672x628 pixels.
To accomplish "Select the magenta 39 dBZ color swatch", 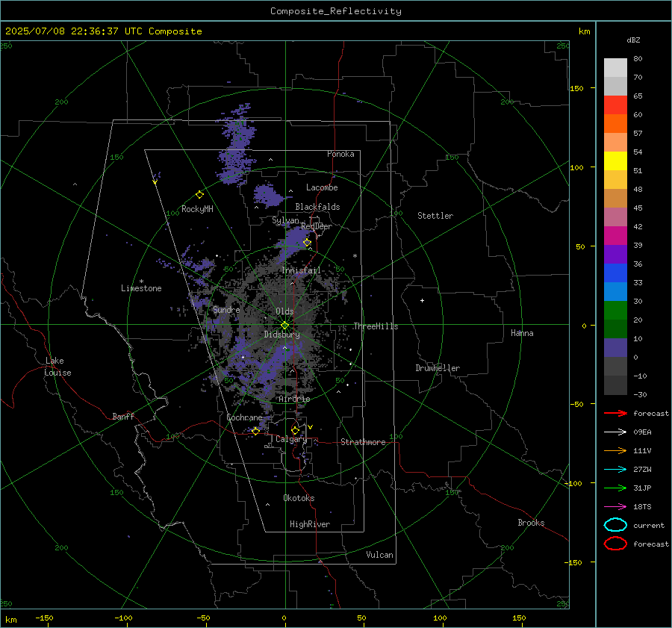I will point(615,236).
